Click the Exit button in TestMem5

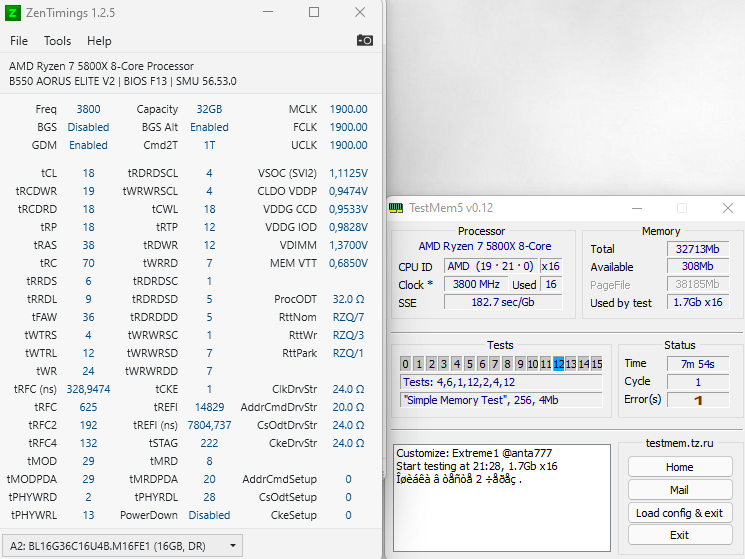680,535
